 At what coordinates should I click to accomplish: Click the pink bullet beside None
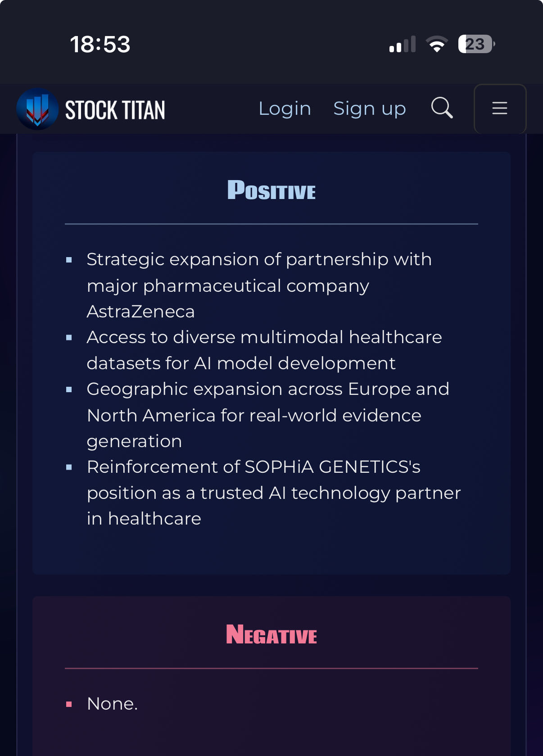(69, 704)
